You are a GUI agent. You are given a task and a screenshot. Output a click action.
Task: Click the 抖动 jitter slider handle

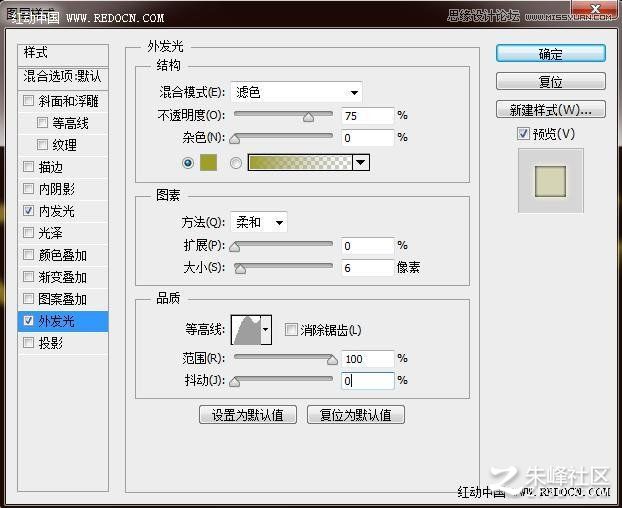(x=235, y=381)
